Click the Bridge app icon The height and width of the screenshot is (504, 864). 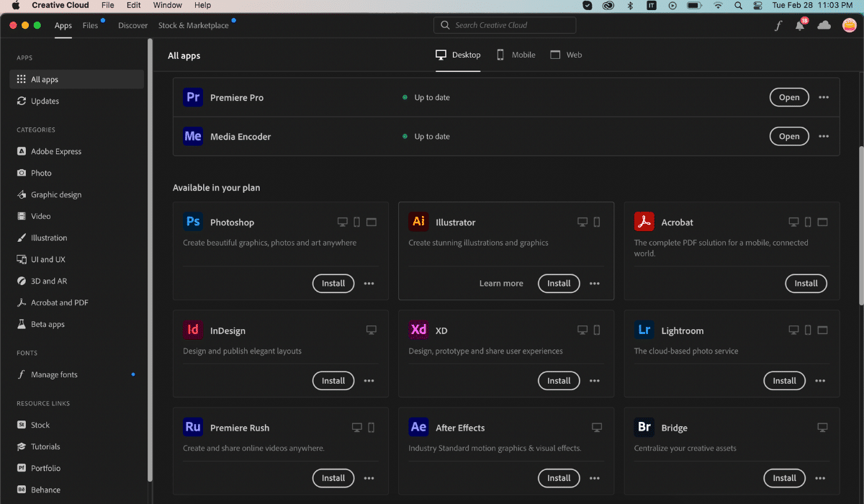644,427
